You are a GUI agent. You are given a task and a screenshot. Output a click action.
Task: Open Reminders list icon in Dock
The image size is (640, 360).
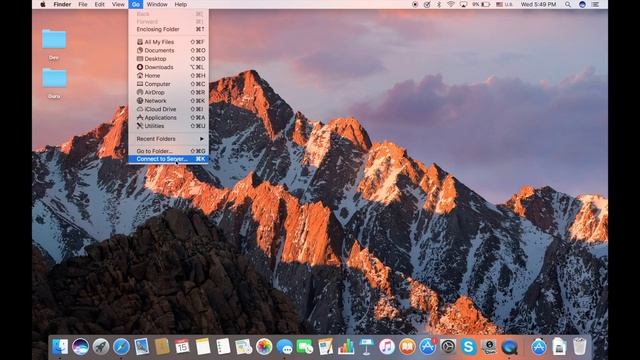pos(223,347)
